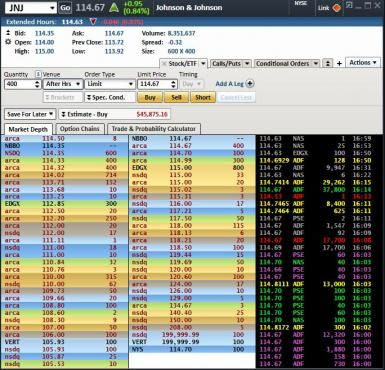Screen dimensions: 385x370
Task: Switch to the Trade & Probability Calculator tab
Action: pyautogui.click(x=154, y=129)
